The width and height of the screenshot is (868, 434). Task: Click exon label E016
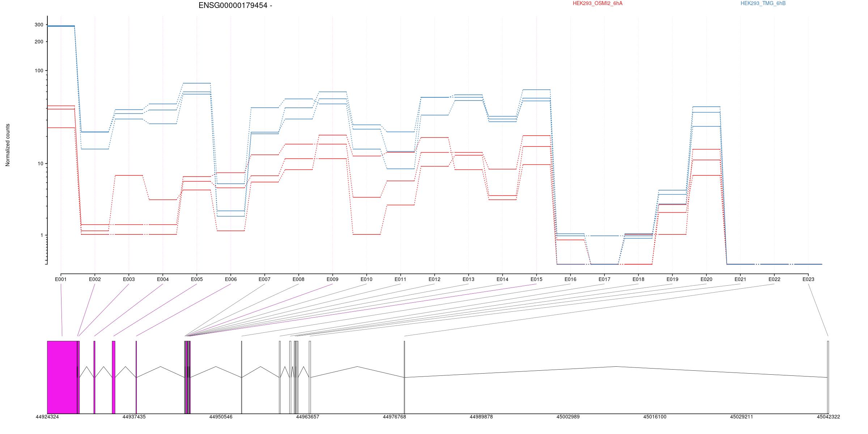pos(570,279)
